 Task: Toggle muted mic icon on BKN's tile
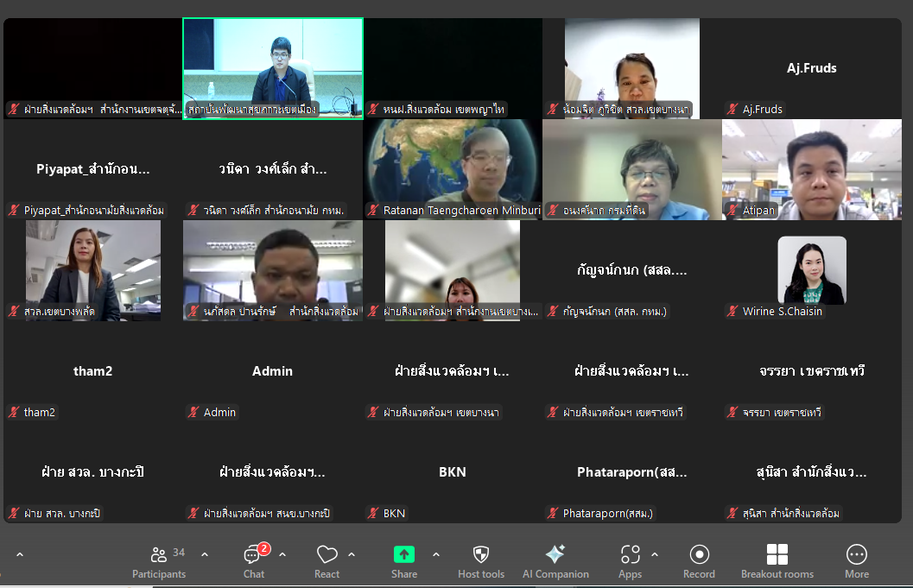tap(373, 514)
